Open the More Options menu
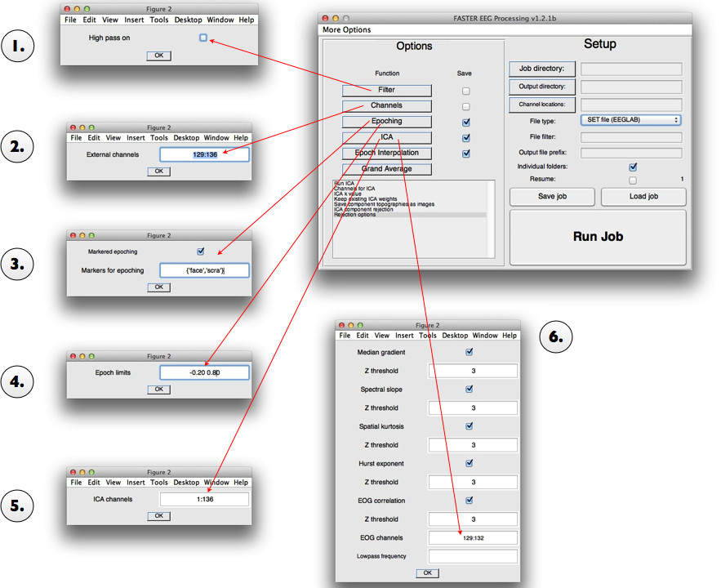 pos(347,30)
